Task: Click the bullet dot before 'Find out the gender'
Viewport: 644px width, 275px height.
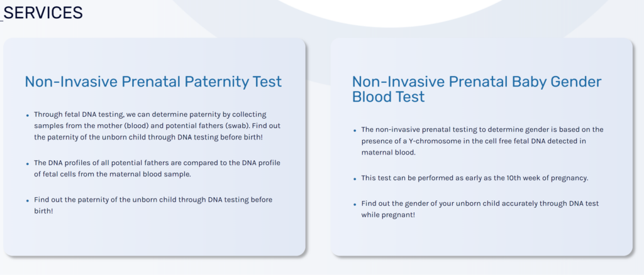Action: point(355,204)
